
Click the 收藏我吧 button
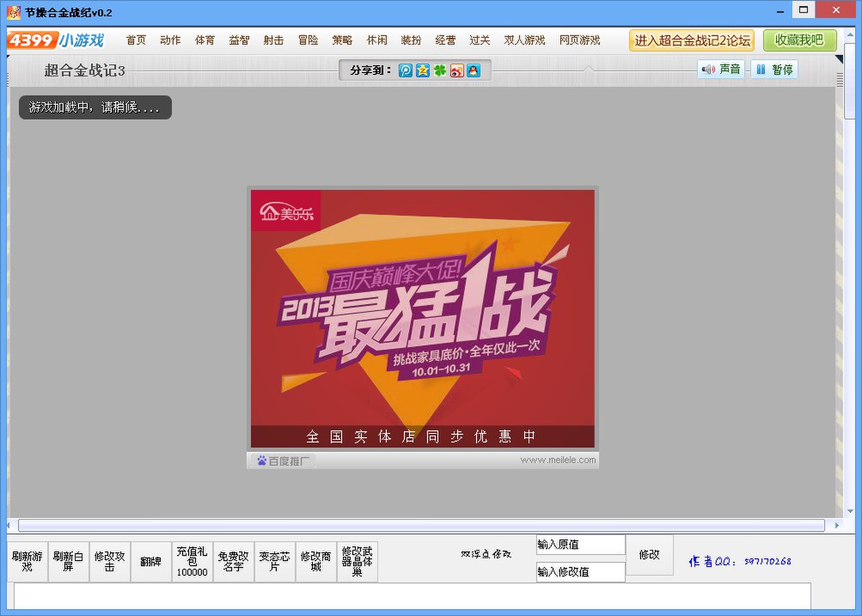click(799, 40)
